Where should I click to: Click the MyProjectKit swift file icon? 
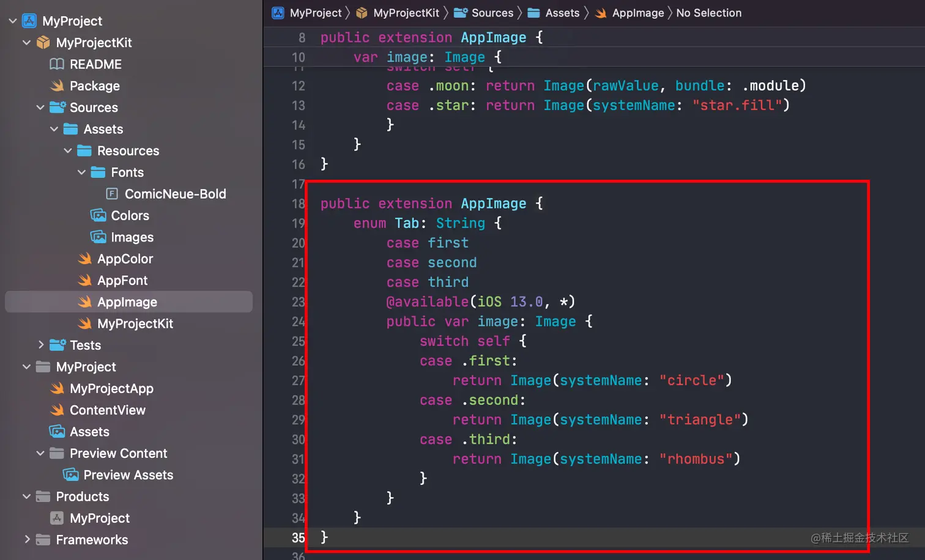[85, 323]
